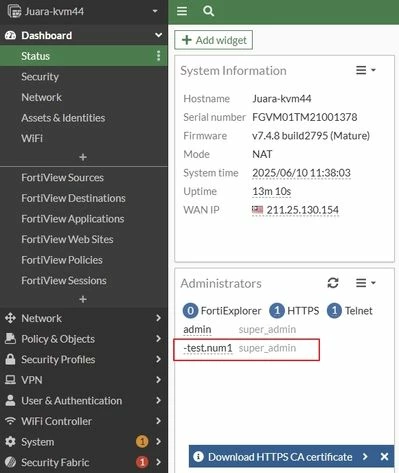
Task: Expand the Policy & Objects chevron
Action: 159,339
